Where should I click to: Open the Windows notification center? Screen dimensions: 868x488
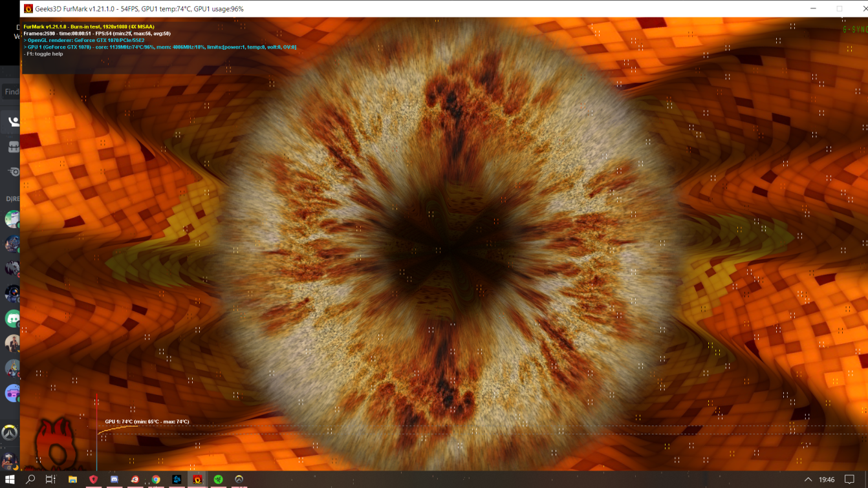(x=850, y=480)
